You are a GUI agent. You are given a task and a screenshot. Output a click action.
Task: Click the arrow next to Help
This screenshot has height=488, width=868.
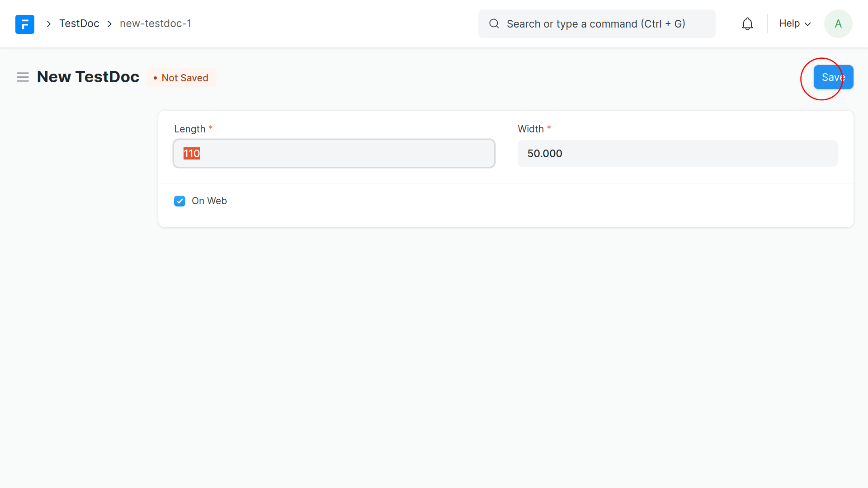pyautogui.click(x=808, y=24)
